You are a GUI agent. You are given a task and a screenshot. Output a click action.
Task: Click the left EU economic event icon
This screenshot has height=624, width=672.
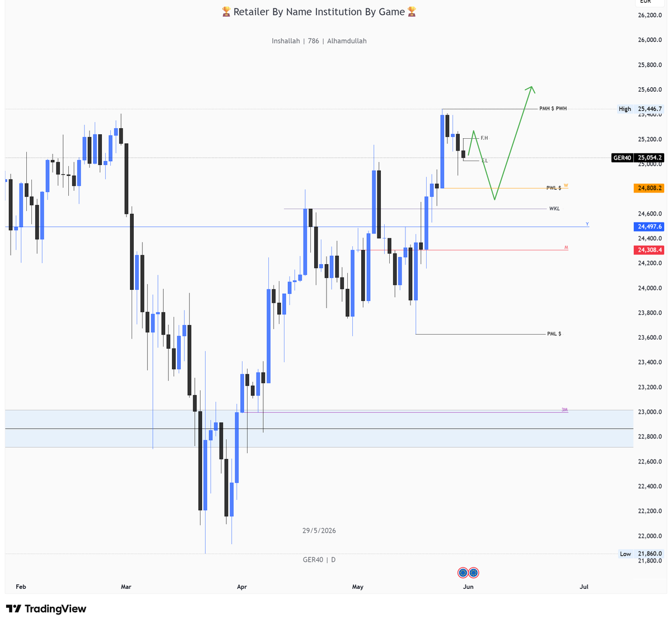point(463,573)
